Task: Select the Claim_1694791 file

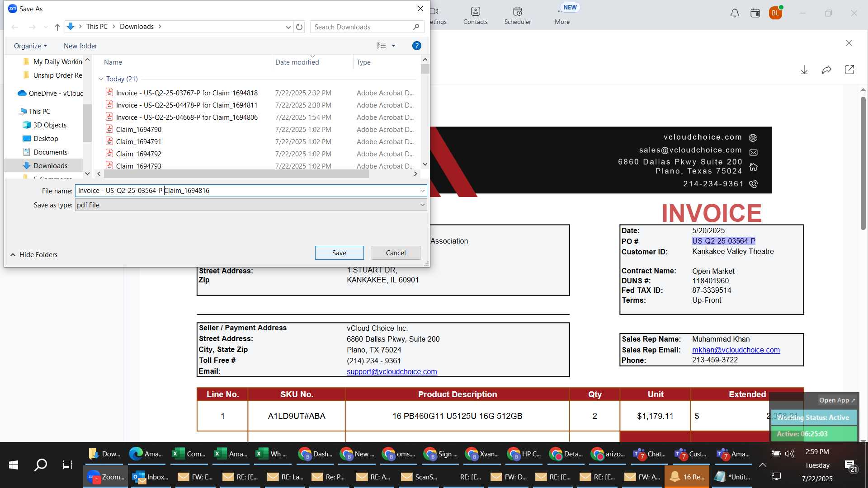Action: 138,142
